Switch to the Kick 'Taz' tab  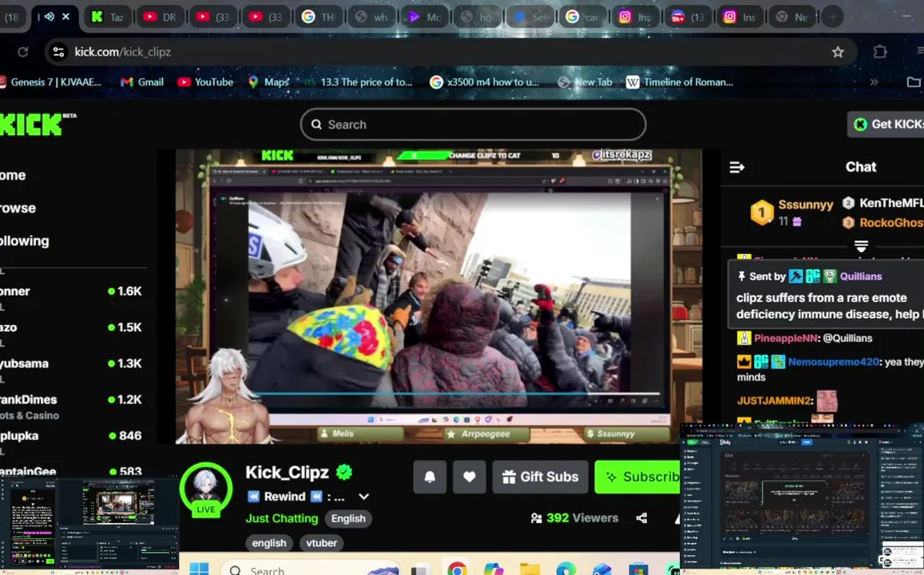(108, 17)
